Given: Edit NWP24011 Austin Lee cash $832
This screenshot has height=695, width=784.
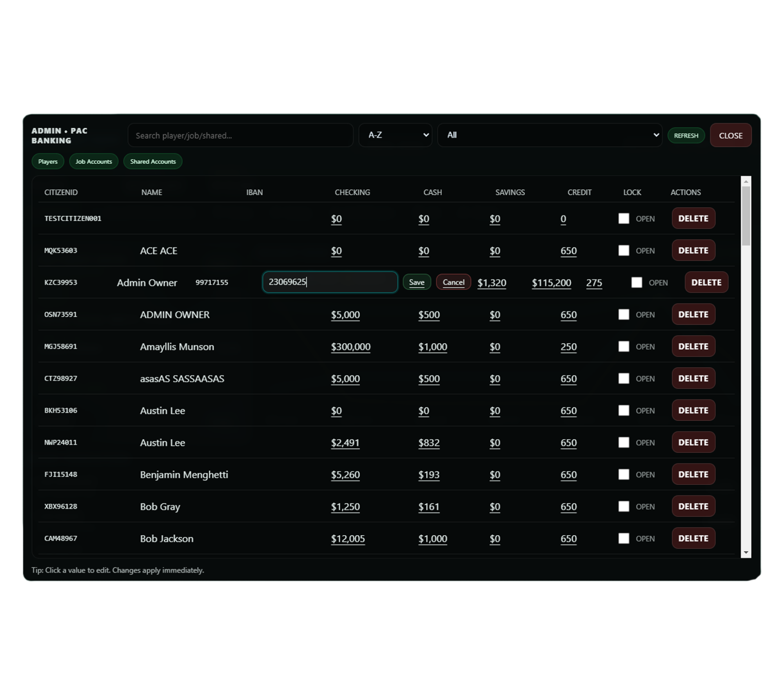Looking at the screenshot, I should click(x=429, y=443).
